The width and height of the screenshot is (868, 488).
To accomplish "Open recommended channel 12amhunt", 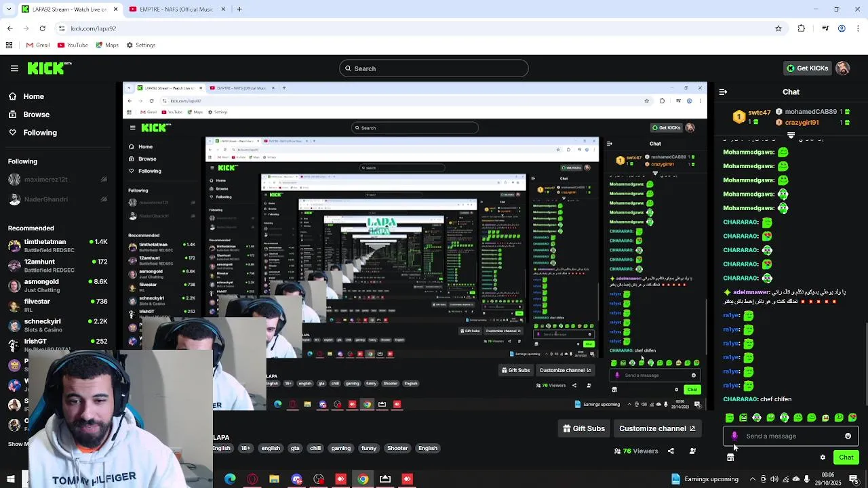I will (x=58, y=266).
